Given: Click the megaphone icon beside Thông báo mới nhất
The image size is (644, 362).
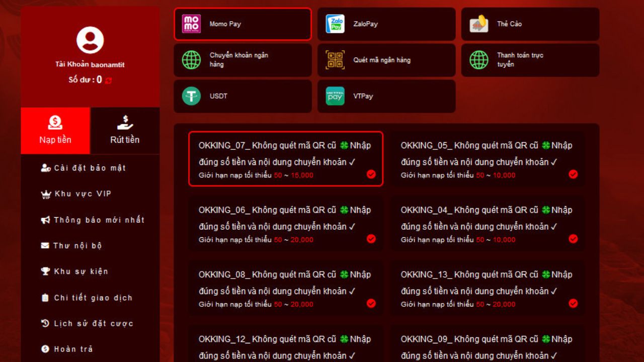Looking at the screenshot, I should coord(46,220).
